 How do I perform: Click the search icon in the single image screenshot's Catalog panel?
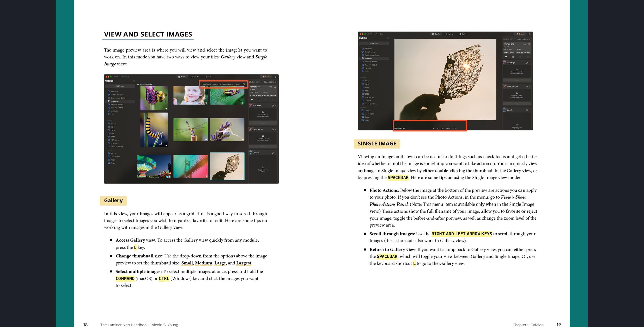point(388,38)
